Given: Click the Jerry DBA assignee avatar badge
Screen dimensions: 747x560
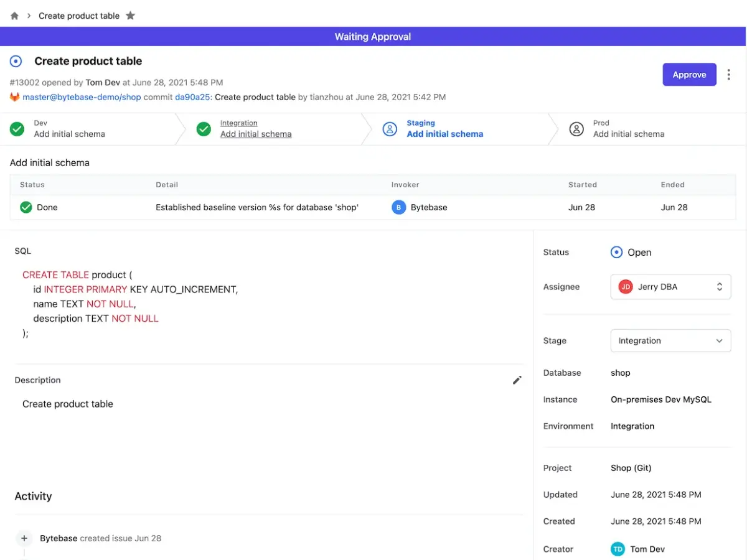Looking at the screenshot, I should (x=625, y=286).
